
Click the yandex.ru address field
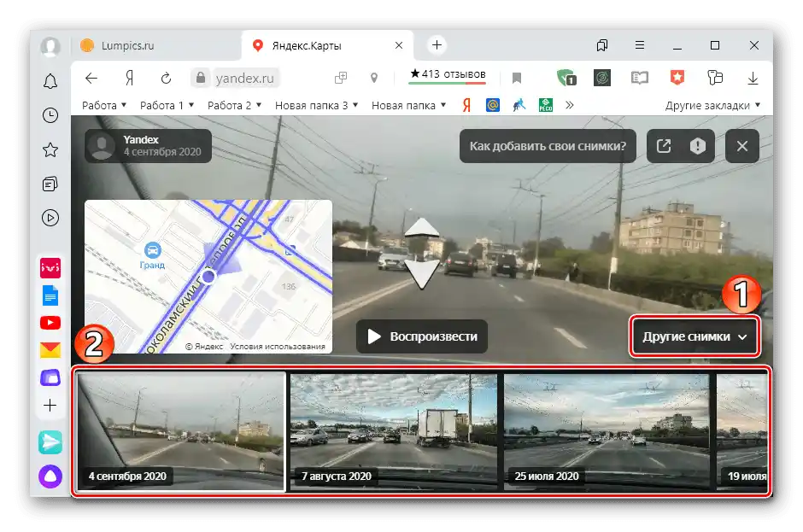245,78
